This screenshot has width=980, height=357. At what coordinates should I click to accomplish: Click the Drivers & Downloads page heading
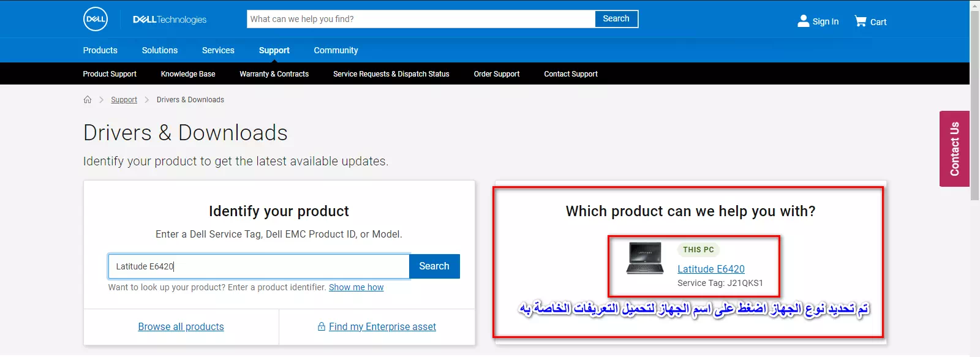186,133
